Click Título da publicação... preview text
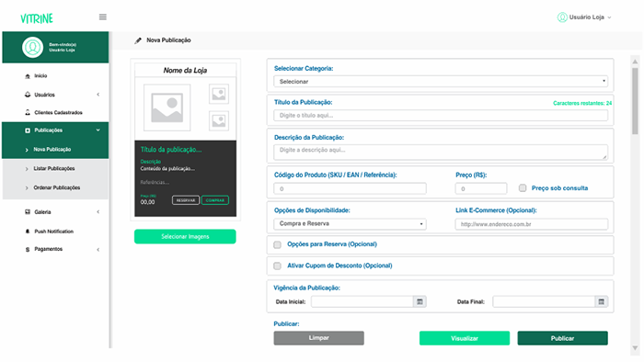This screenshot has height=362, width=644. 171,150
